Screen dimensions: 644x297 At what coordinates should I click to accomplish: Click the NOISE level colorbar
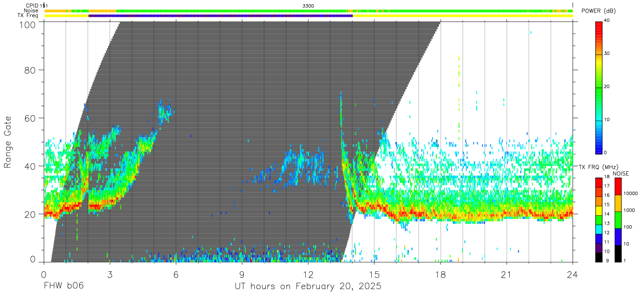[x=618, y=219]
